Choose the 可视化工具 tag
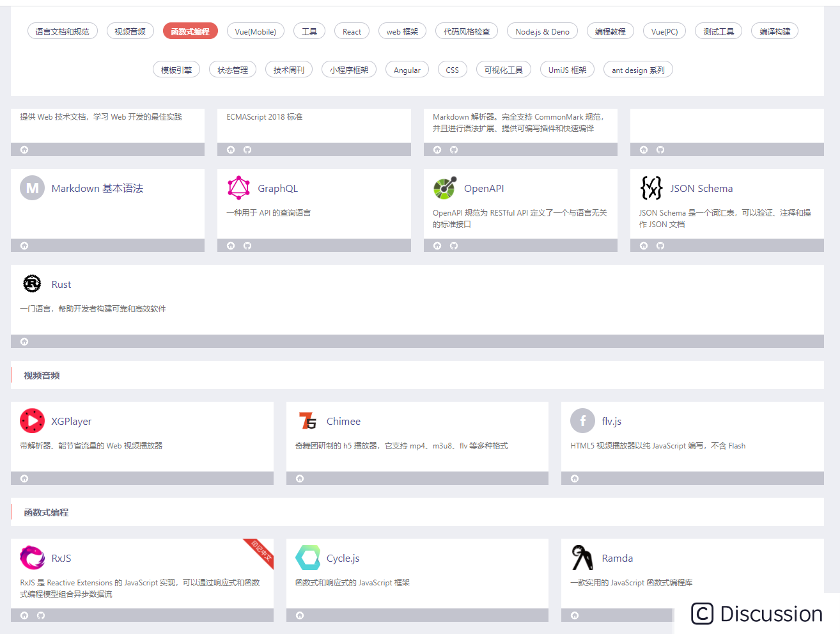Image resolution: width=840 pixels, height=634 pixels. coord(504,70)
